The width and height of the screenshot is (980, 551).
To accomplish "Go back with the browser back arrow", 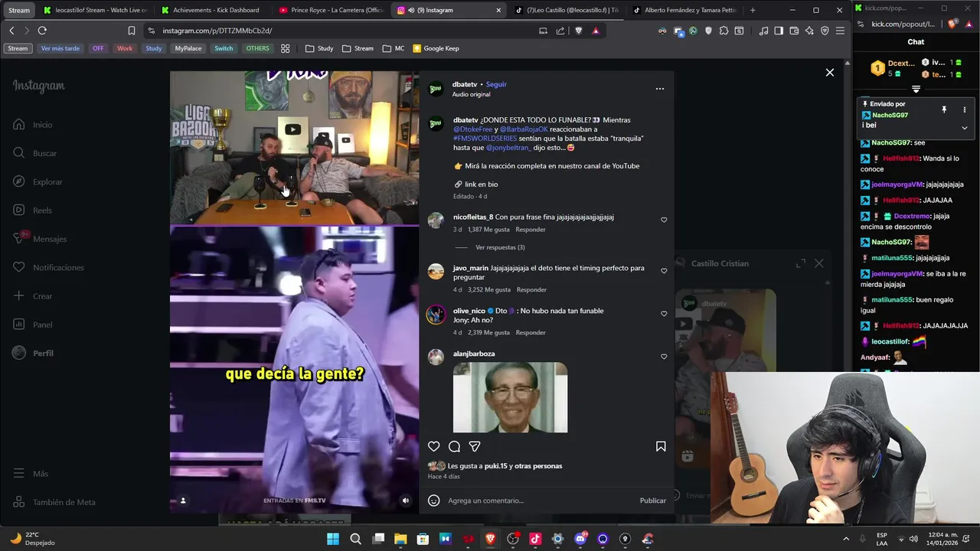I will tap(11, 31).
